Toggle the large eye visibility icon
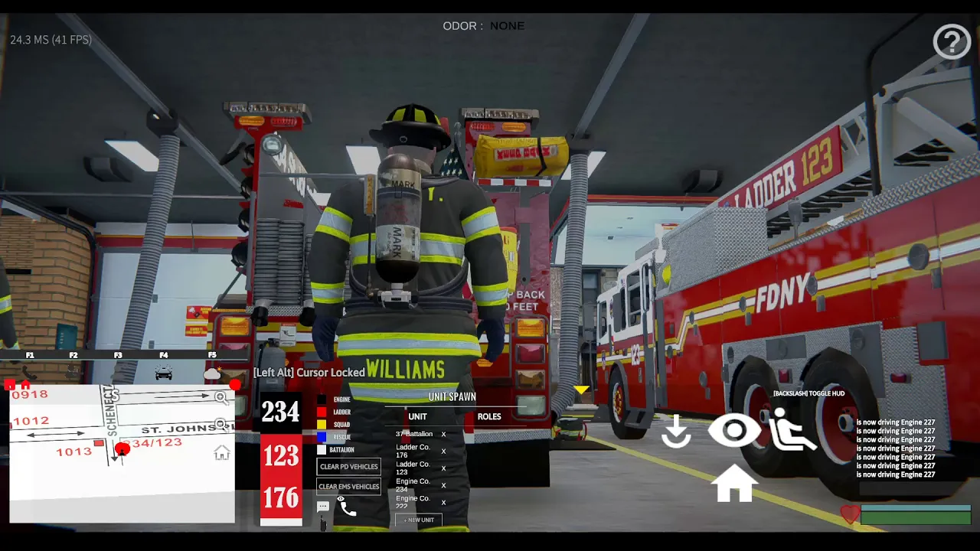The width and height of the screenshot is (980, 551). [734, 430]
